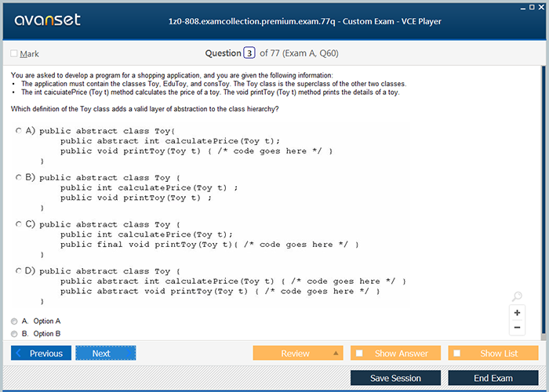Click bullet 'The application must contain the classes'
549x392 pixels.
[213, 84]
